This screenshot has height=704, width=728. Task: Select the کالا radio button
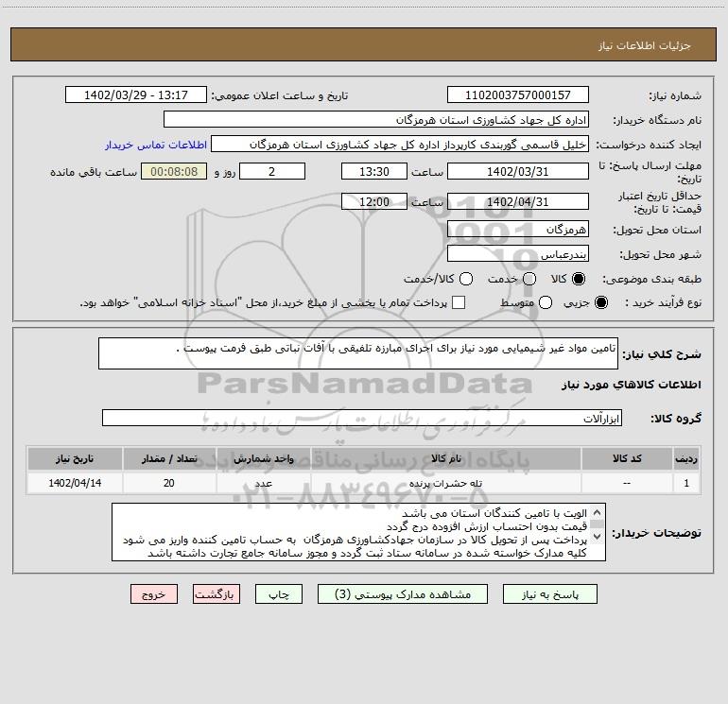tap(579, 279)
